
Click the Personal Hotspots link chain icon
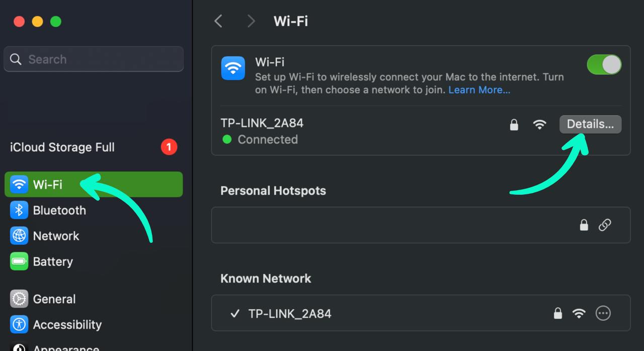tap(605, 225)
